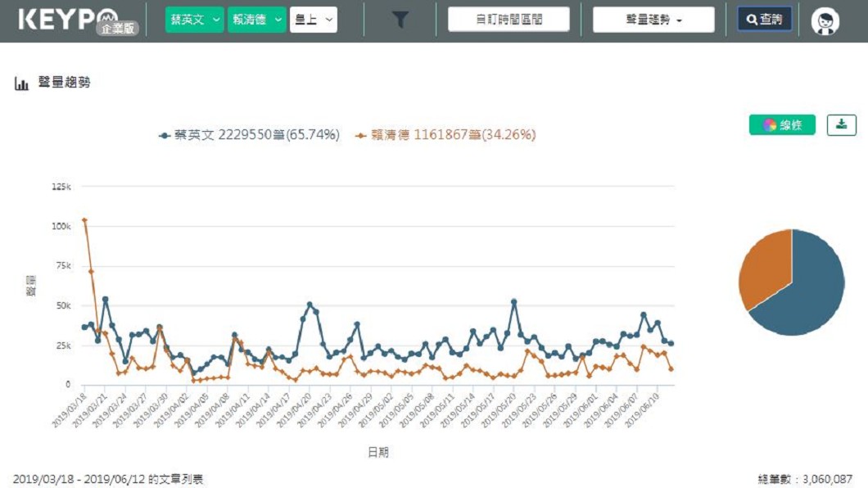The width and height of the screenshot is (868, 488).
Task: Click the 25k y-axis label
Action: [x=64, y=346]
